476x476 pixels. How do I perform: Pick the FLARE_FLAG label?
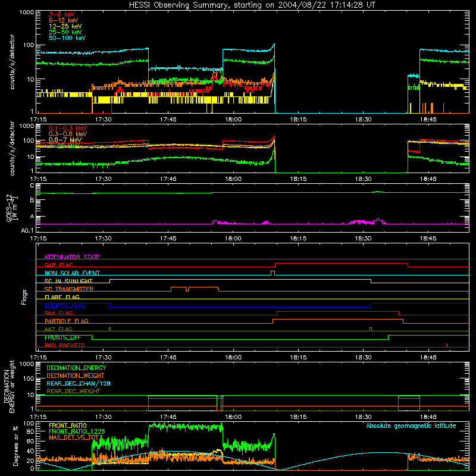(62, 297)
